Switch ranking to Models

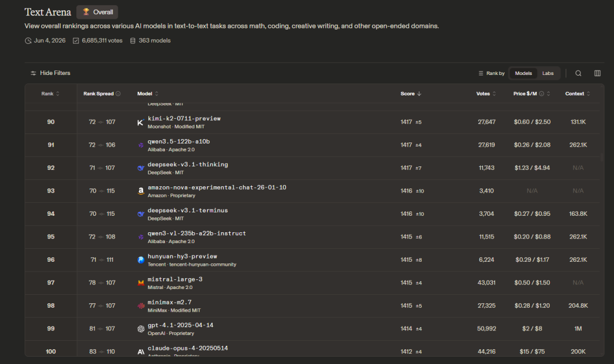[x=523, y=73]
